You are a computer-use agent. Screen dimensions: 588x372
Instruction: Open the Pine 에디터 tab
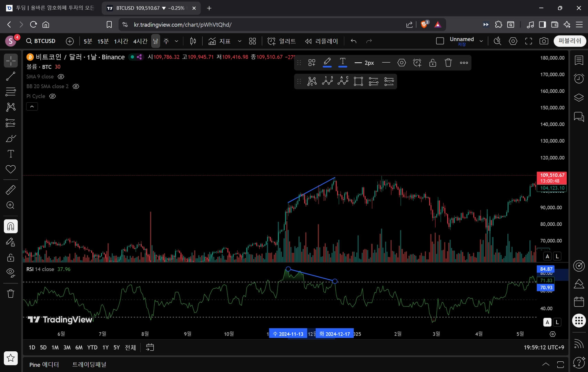(x=44, y=364)
